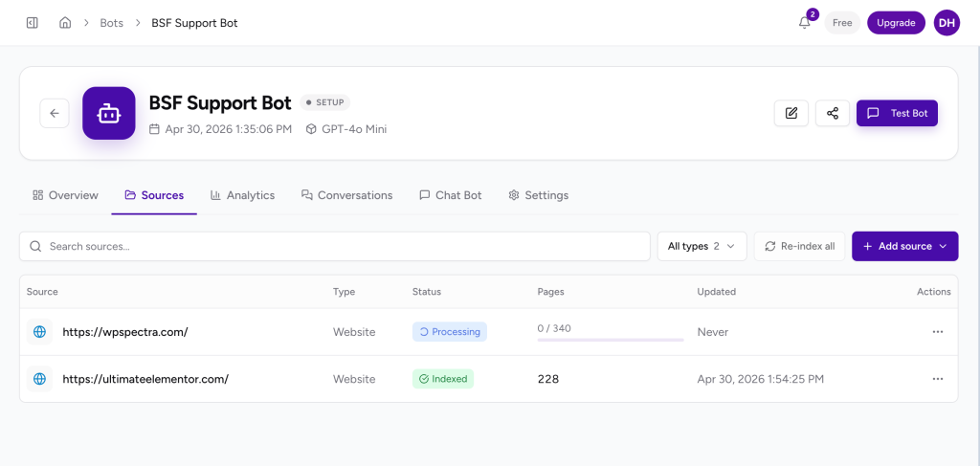Click the Updated column header
Viewport: 980px width, 466px height.
pos(716,292)
